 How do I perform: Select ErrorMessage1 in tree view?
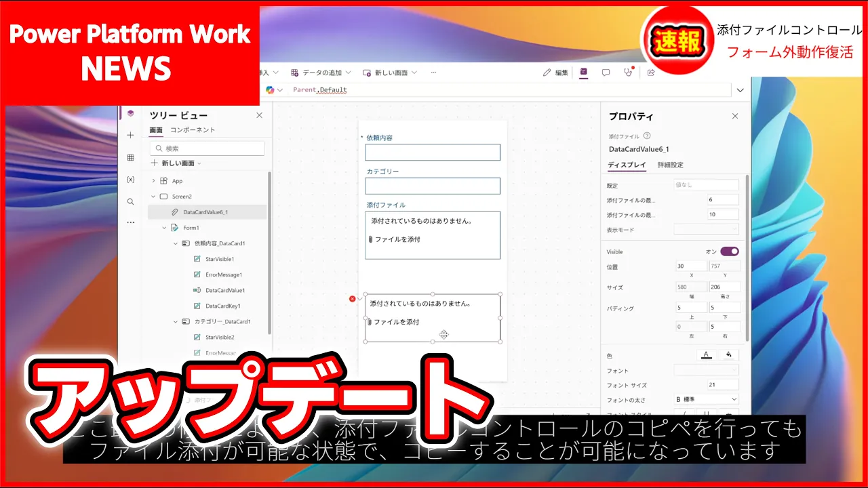click(224, 274)
